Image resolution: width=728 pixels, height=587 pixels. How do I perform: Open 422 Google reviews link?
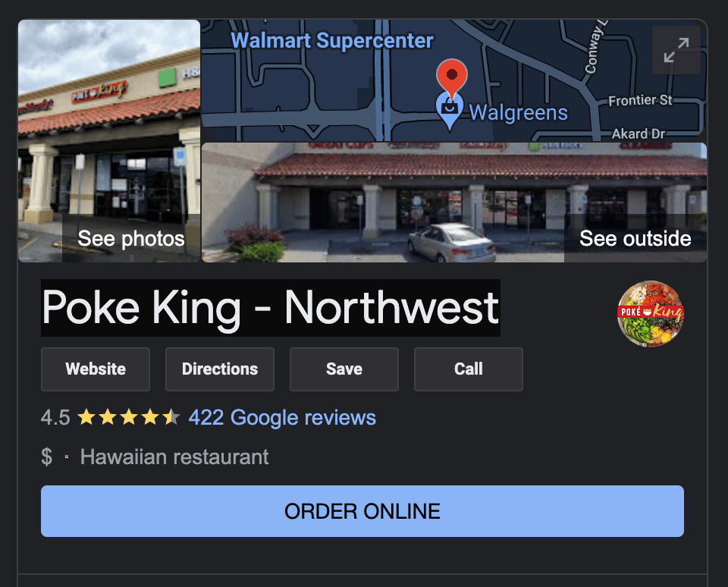point(282,417)
